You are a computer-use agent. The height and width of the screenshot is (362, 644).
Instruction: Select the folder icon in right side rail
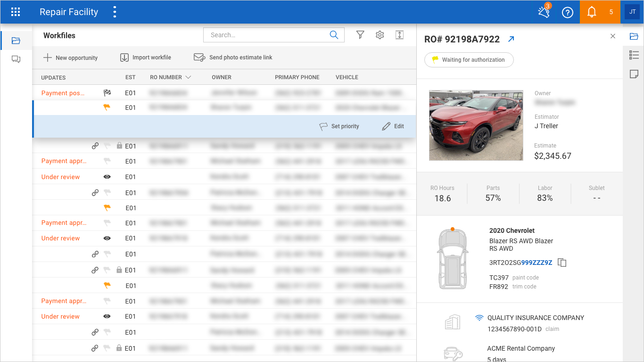tap(634, 36)
